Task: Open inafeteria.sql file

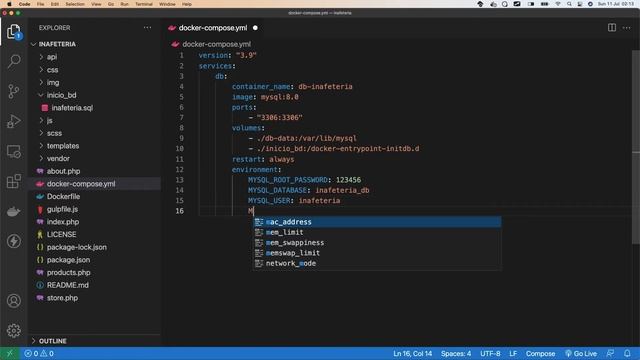Action: pos(72,108)
